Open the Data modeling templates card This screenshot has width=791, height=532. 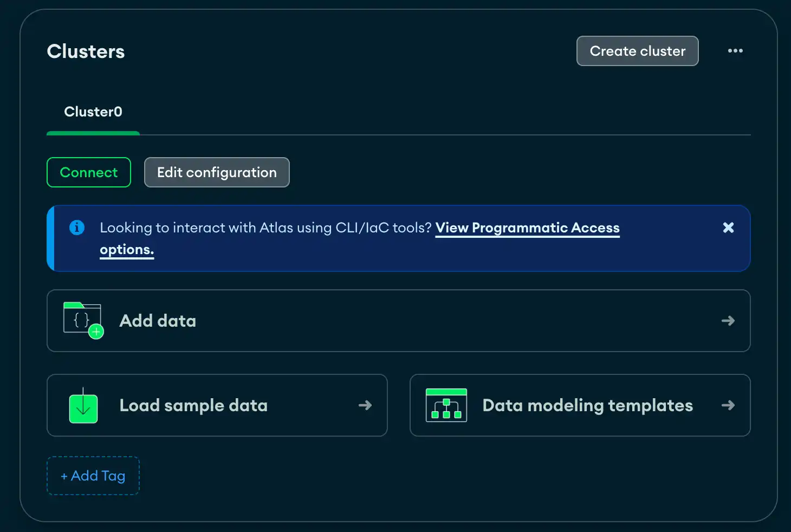coord(580,405)
